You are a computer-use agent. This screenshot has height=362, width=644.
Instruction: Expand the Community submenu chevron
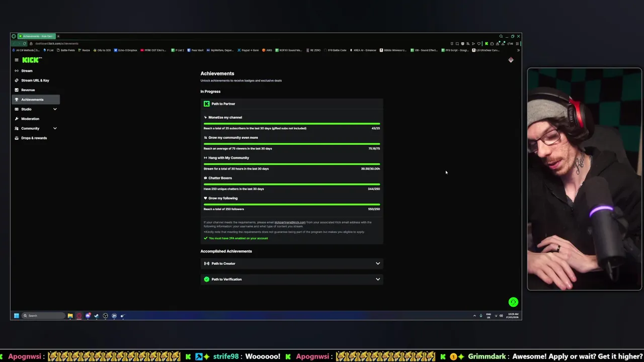55,128
